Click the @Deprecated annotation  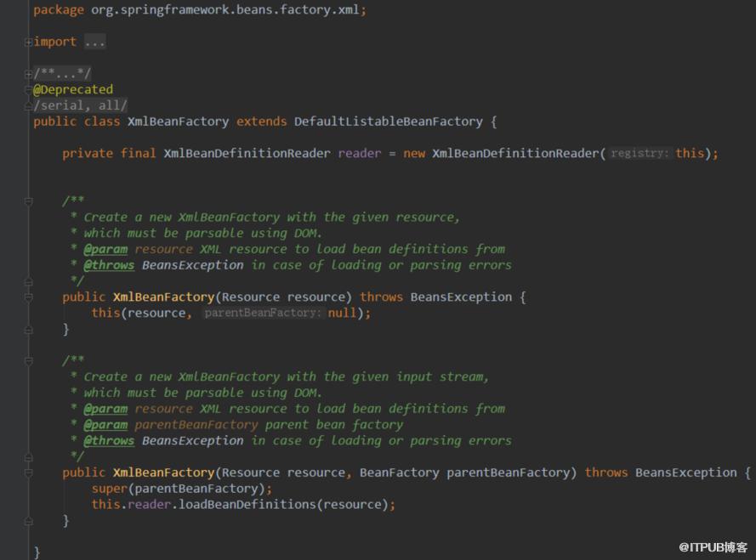pyautogui.click(x=73, y=89)
